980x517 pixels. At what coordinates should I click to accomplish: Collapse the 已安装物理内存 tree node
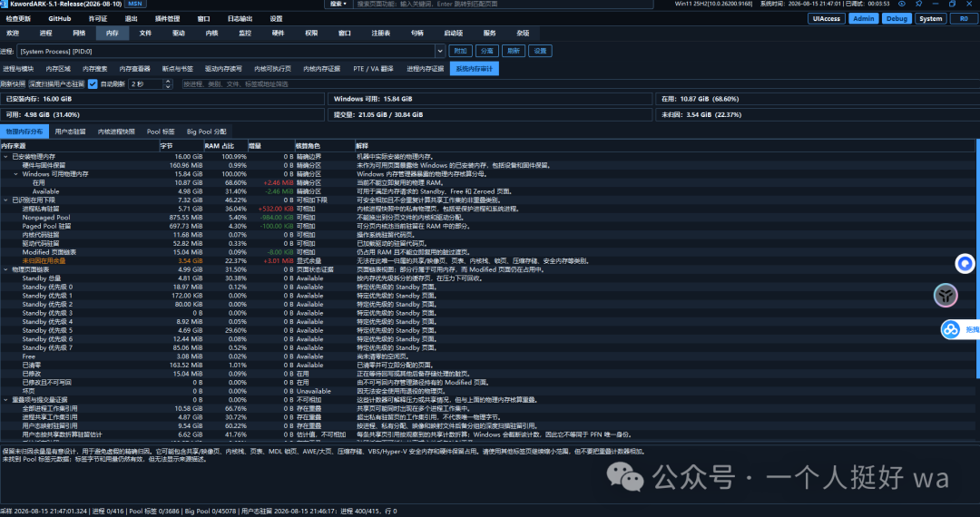(5, 157)
